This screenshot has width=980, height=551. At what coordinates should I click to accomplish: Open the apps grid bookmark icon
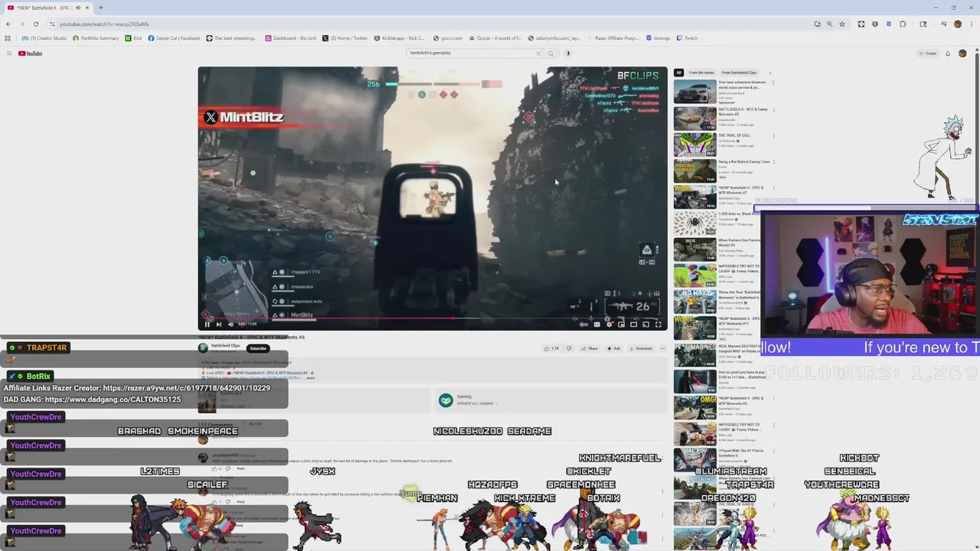[x=8, y=38]
